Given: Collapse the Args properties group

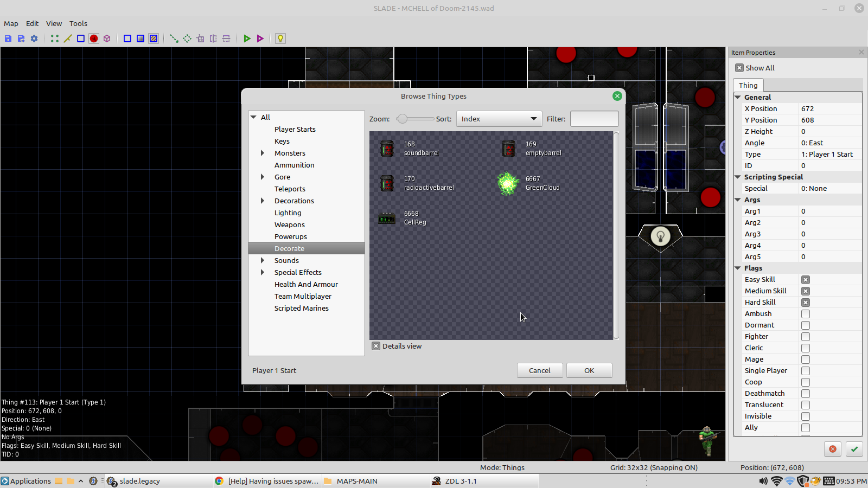Looking at the screenshot, I should pos(738,200).
